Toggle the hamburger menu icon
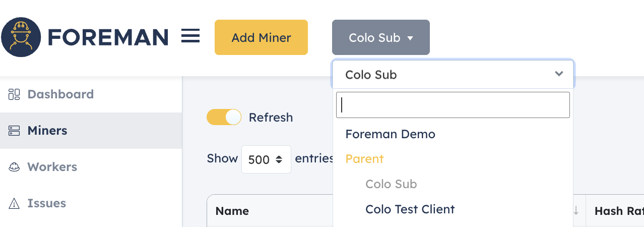This screenshot has height=227, width=644. pyautogui.click(x=190, y=36)
